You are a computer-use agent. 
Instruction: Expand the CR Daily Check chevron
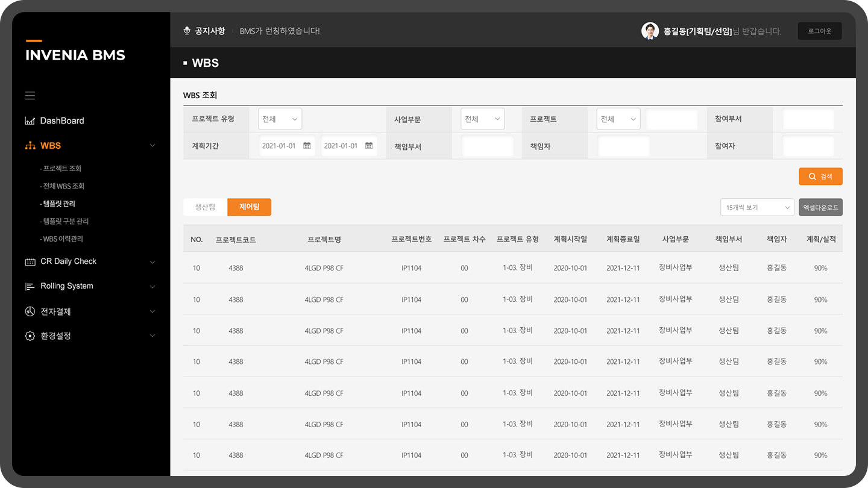153,262
